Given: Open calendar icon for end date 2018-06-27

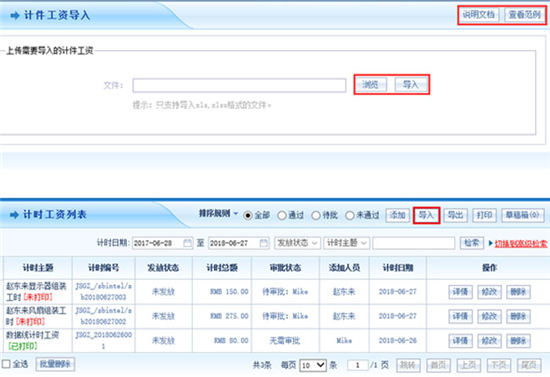Looking at the screenshot, I should (264, 243).
